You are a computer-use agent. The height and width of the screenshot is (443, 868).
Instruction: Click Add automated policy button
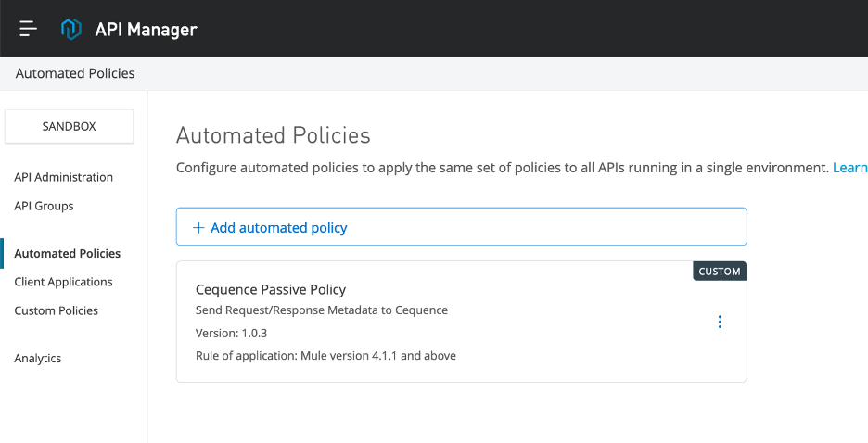point(461,227)
